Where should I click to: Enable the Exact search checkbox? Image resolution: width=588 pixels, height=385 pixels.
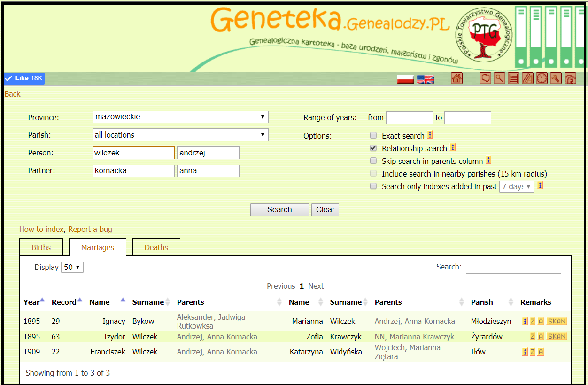(373, 136)
